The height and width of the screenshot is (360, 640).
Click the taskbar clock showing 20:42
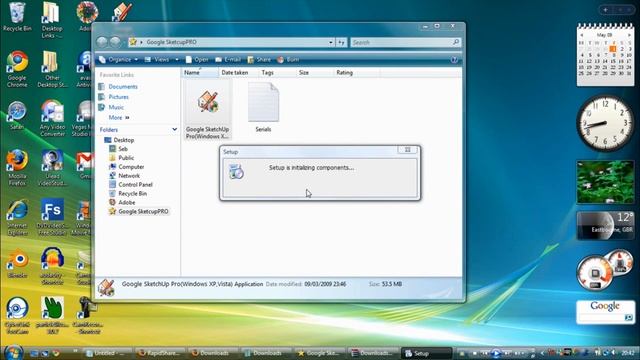[628, 353]
